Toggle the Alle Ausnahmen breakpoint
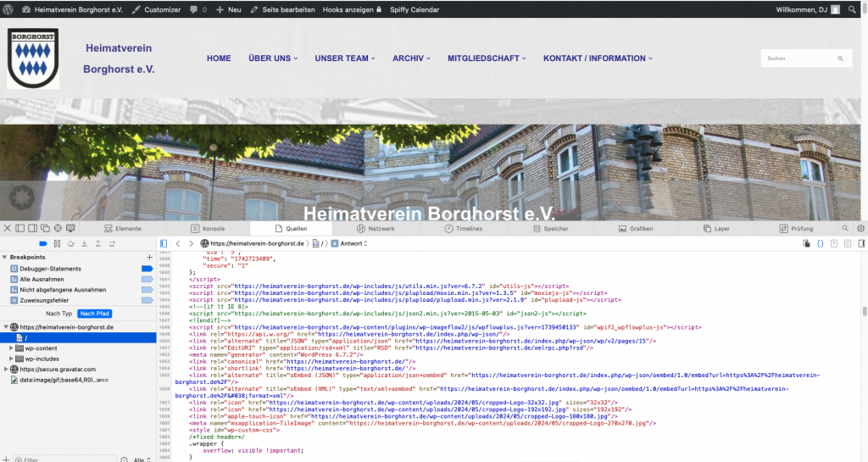 pos(146,279)
